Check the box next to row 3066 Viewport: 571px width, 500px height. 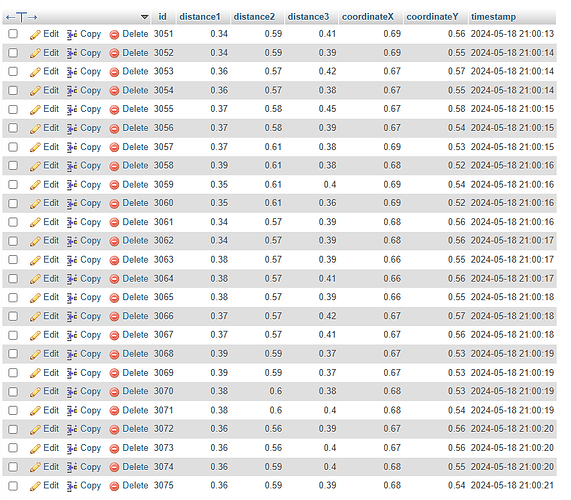(13, 316)
